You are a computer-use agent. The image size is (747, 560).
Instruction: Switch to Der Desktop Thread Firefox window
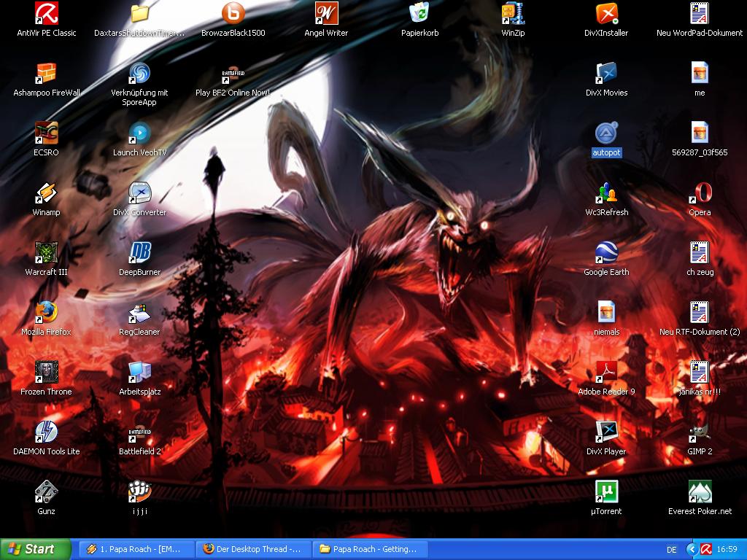click(x=253, y=549)
